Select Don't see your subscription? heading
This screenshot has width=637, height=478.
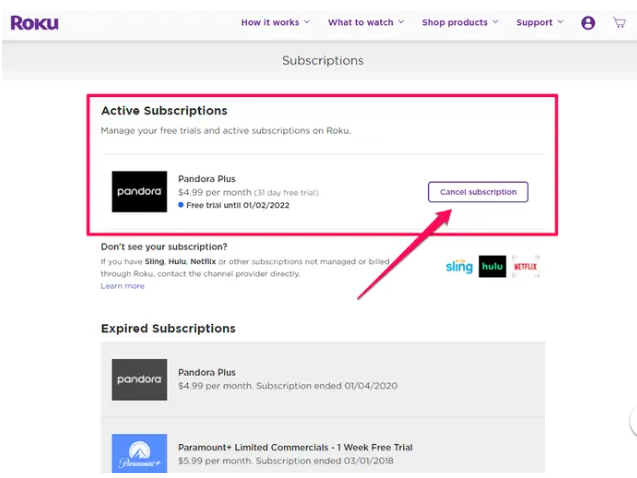[164, 247]
